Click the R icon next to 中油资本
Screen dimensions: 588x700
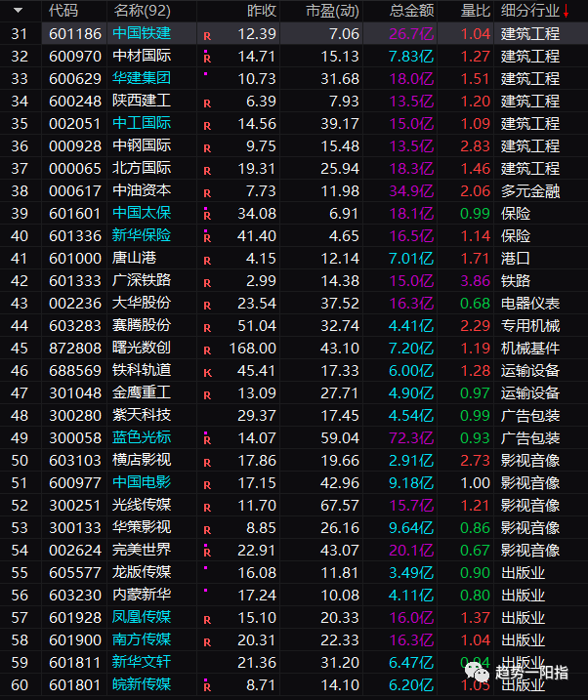pyautogui.click(x=207, y=193)
